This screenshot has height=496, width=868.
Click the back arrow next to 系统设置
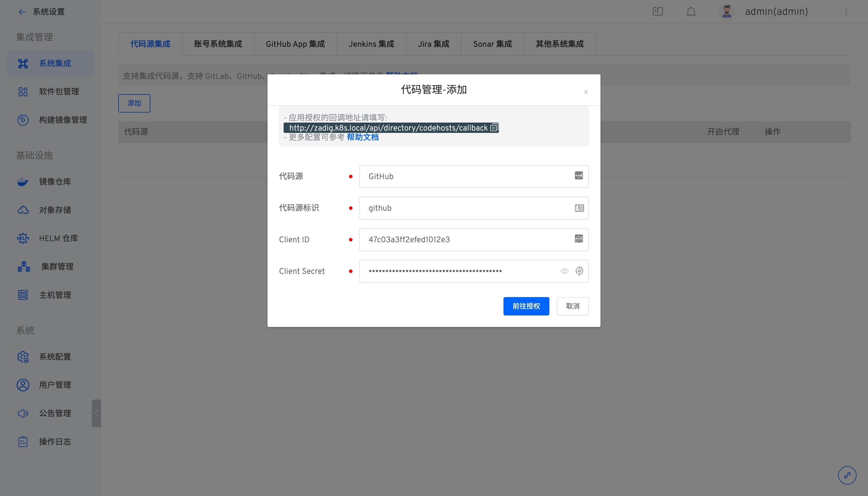tap(22, 12)
